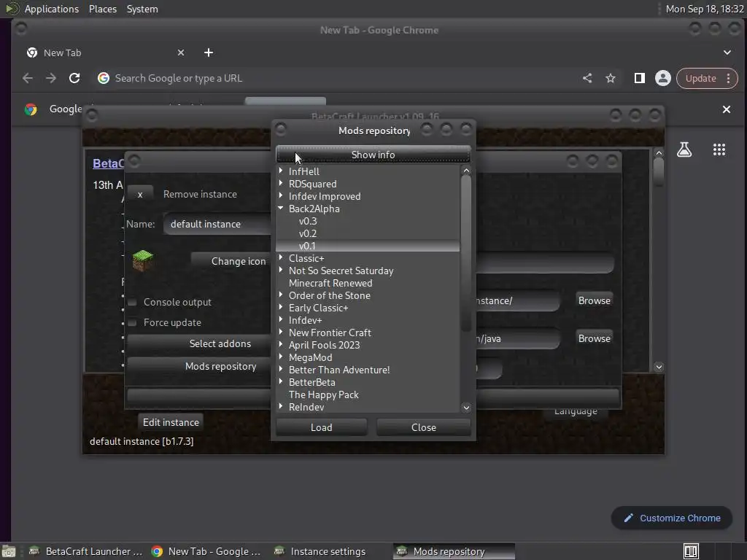Expand Infdev Improved mod entry
Screen dimensions: 747x560
point(281,195)
